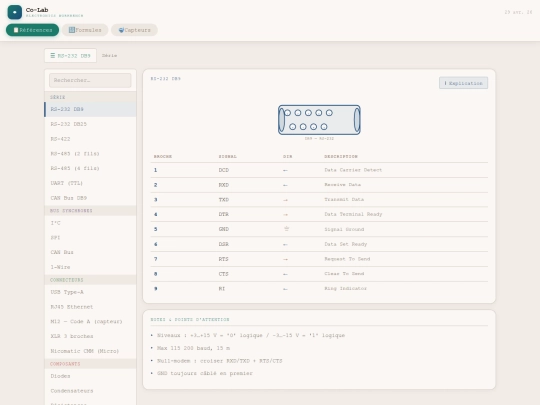Viewport: 540px width, 405px height.
Task: Click the Co-Lab logo icon
Action: pos(14,12)
